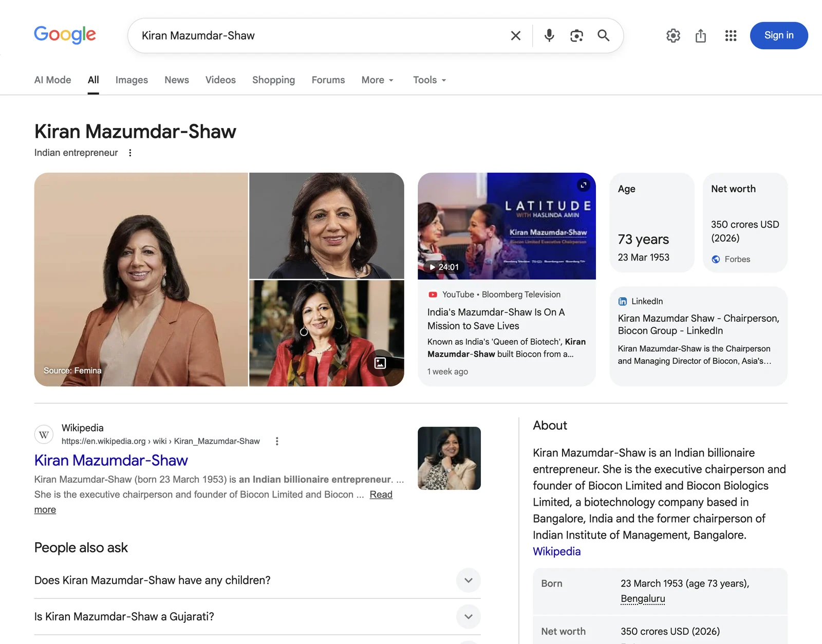Open the red jacket portrait photo
The height and width of the screenshot is (644, 822).
coord(327,333)
